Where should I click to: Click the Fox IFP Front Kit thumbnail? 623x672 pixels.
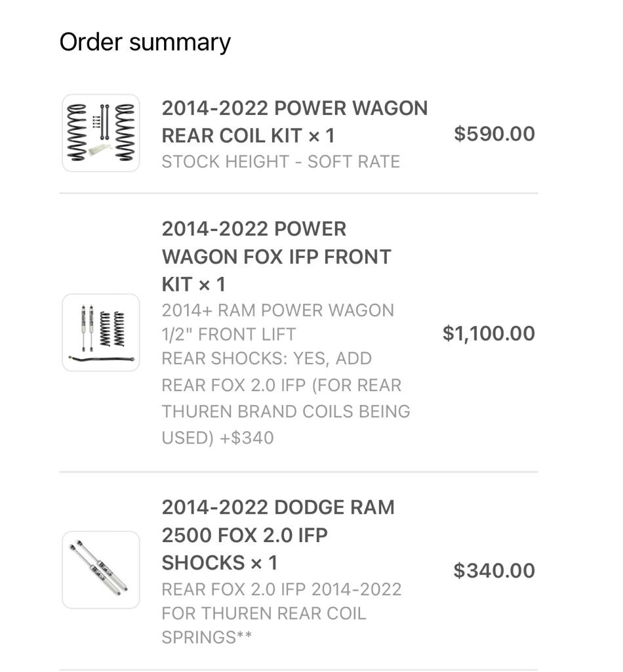click(x=101, y=332)
